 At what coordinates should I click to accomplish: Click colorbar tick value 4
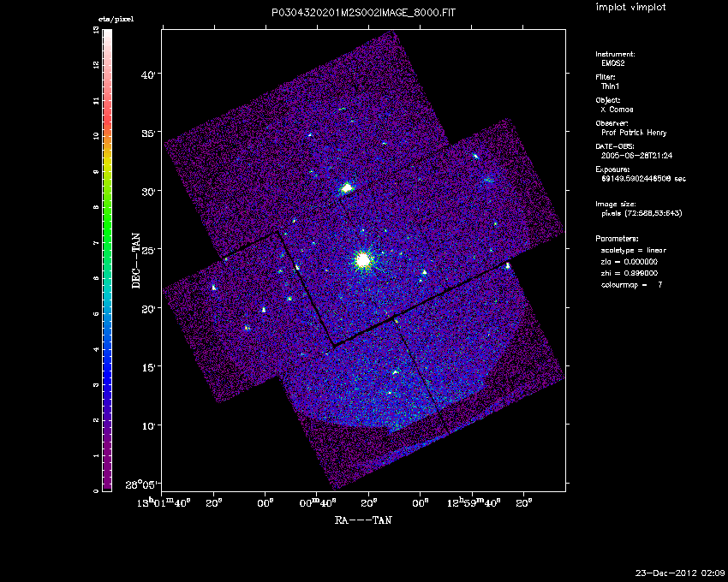coord(96,349)
